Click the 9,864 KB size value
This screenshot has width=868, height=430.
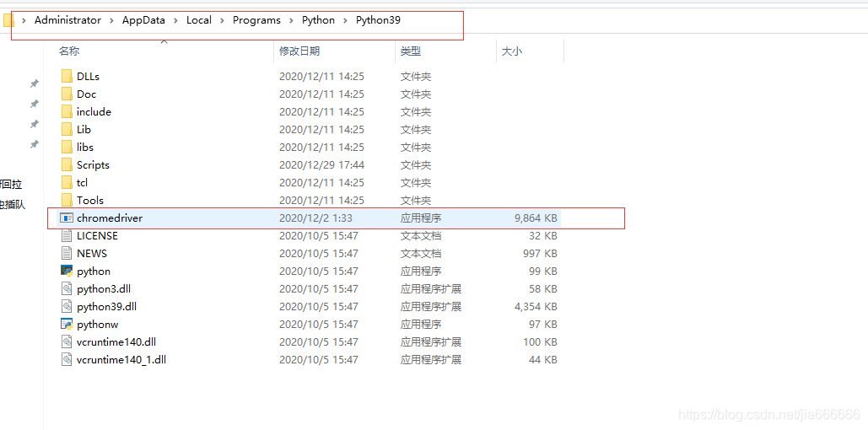click(536, 218)
